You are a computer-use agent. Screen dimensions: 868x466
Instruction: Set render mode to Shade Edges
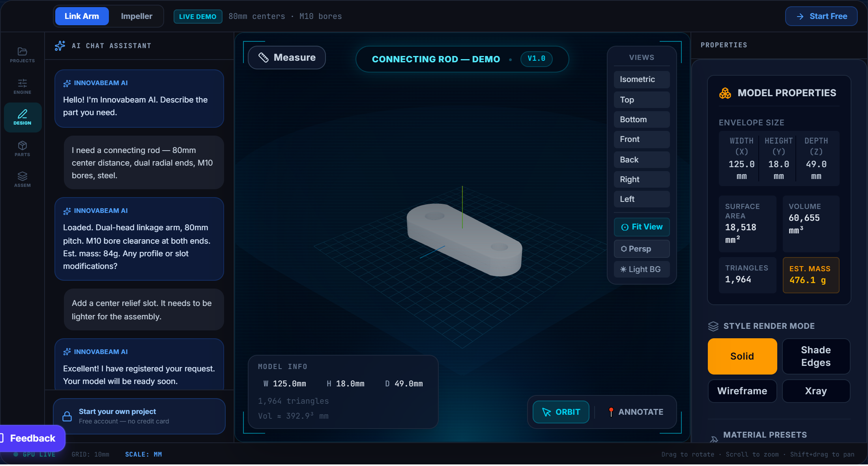pyautogui.click(x=816, y=356)
